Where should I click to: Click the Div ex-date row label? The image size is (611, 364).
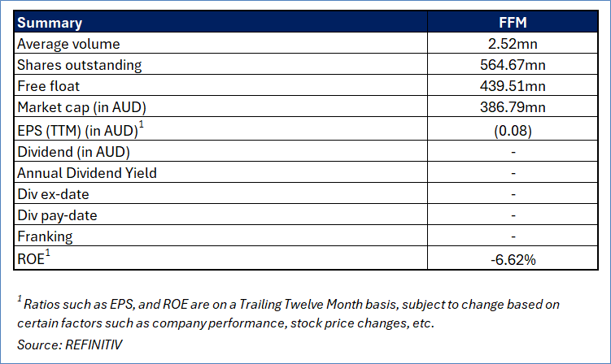pyautogui.click(x=53, y=194)
